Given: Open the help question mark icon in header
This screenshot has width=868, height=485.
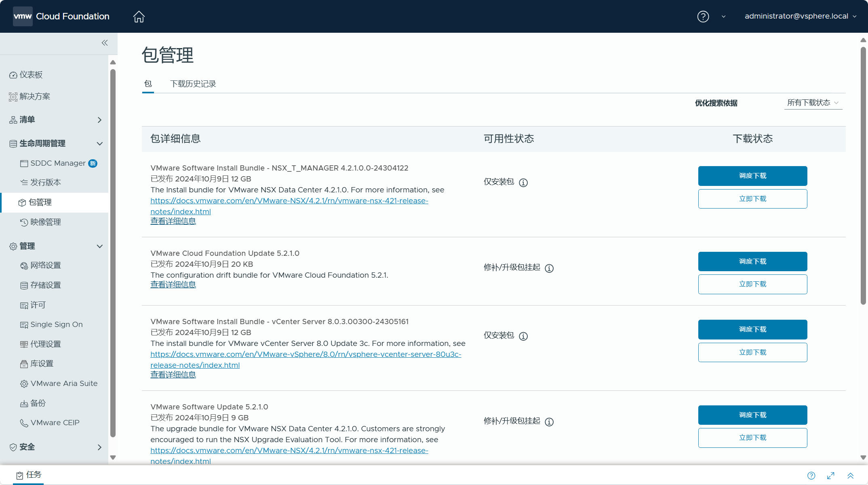Looking at the screenshot, I should (x=703, y=17).
